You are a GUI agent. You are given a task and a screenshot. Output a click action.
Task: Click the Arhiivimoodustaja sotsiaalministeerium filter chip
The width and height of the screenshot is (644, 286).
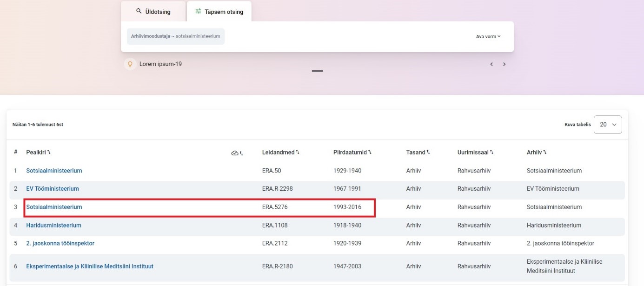click(175, 36)
